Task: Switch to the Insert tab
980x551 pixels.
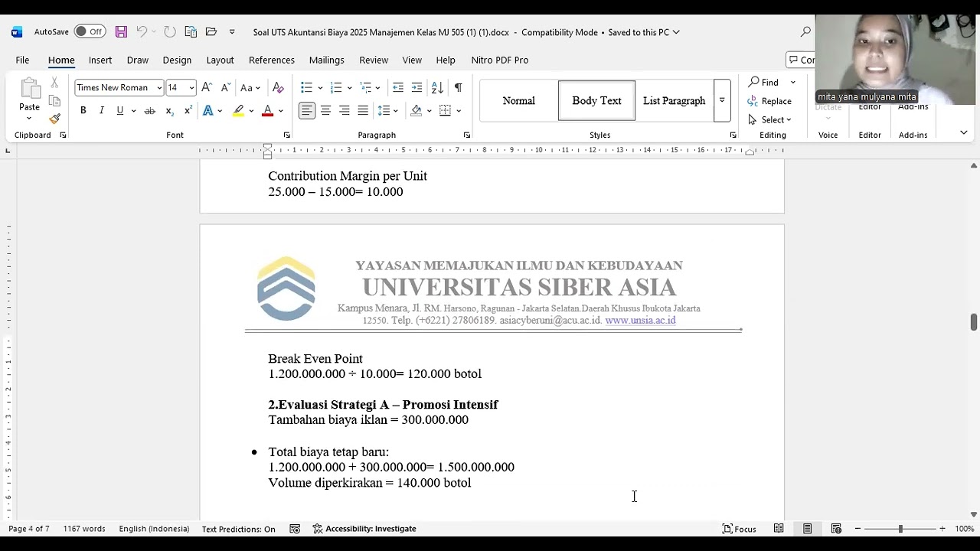Action: coord(100,60)
